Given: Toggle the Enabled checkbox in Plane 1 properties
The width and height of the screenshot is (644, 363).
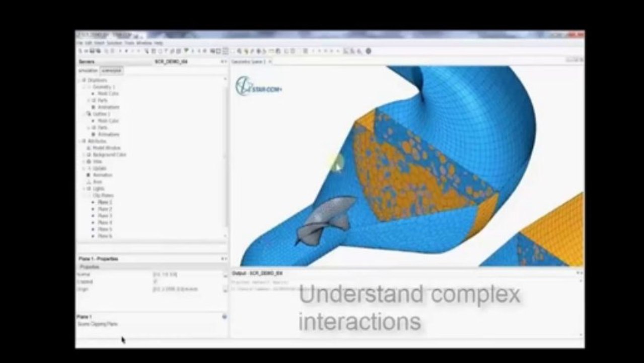Looking at the screenshot, I should 155,282.
